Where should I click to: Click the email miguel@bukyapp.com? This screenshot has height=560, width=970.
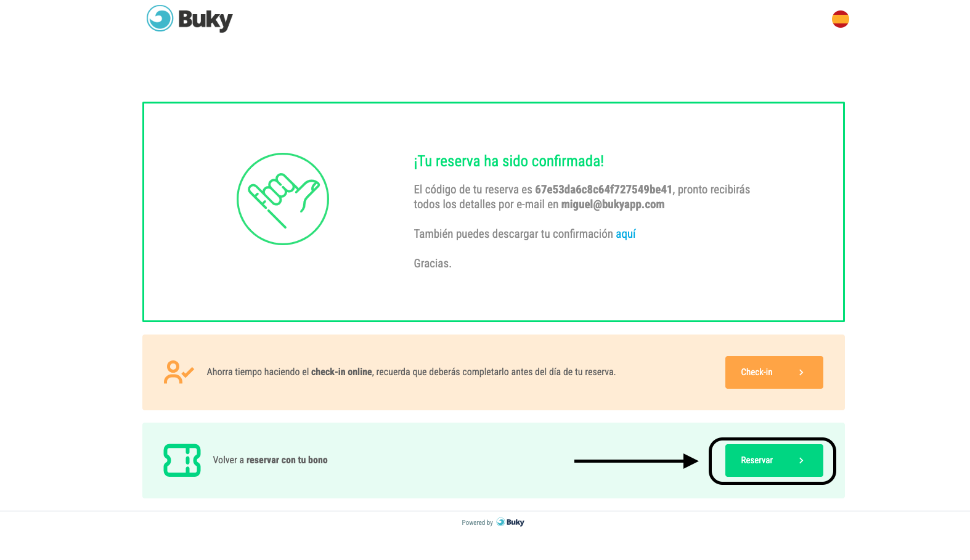click(613, 205)
